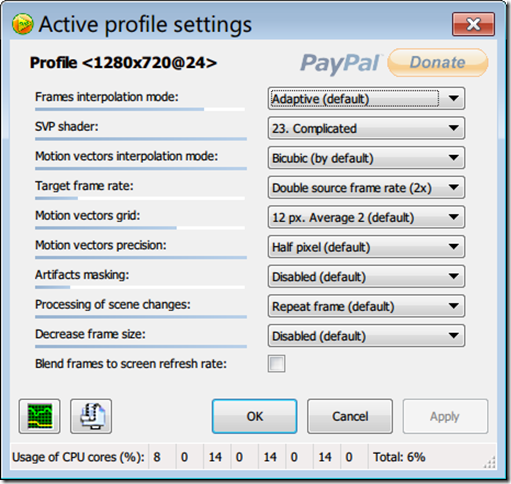Click the PayPal Donate button
511x484 pixels.
[x=438, y=62]
